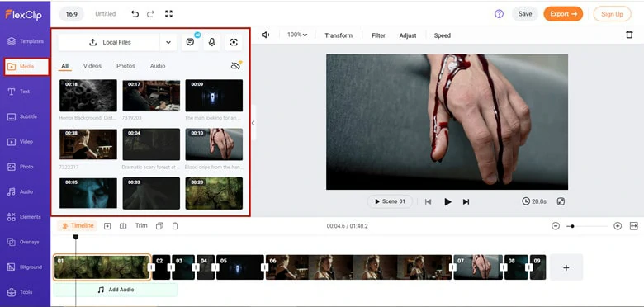The image size is (644, 307).
Task: Delete selected clip via top-right trash icon
Action: pos(629,35)
